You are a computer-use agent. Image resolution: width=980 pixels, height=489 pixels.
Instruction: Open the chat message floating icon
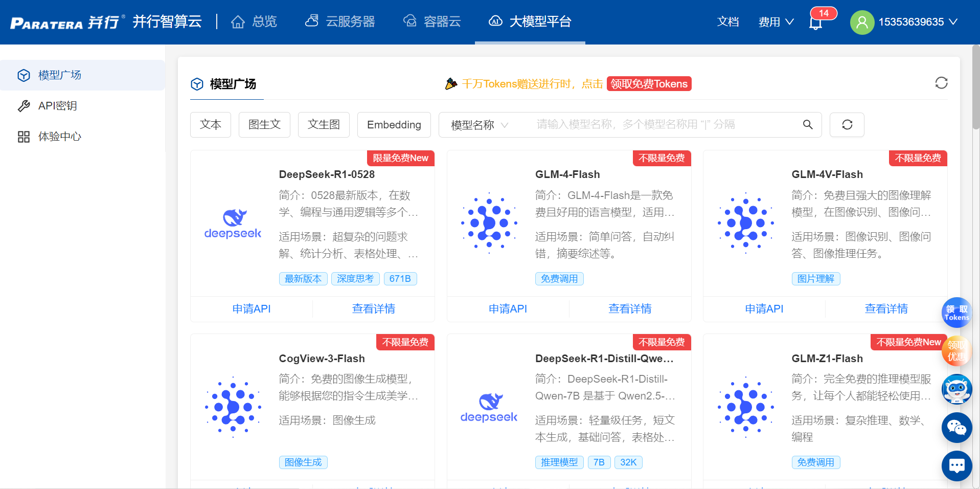coord(956,466)
